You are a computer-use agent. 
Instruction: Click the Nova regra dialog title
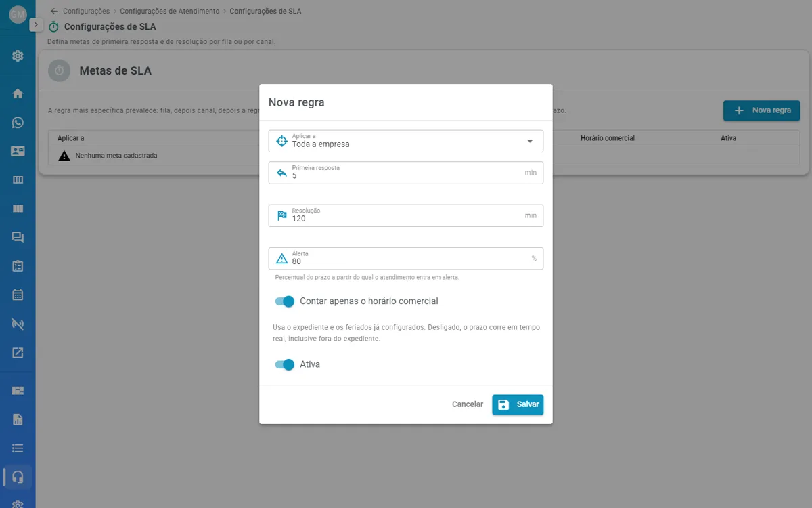tap(296, 102)
